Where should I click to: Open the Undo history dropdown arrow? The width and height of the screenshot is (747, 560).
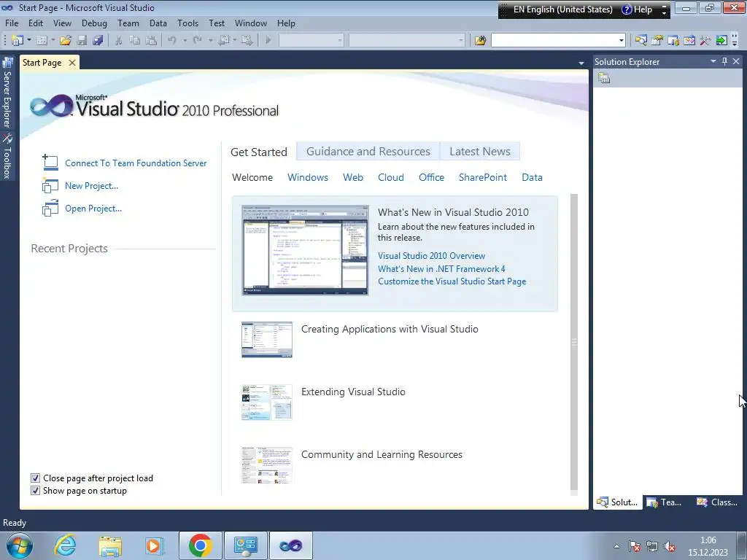coord(185,41)
